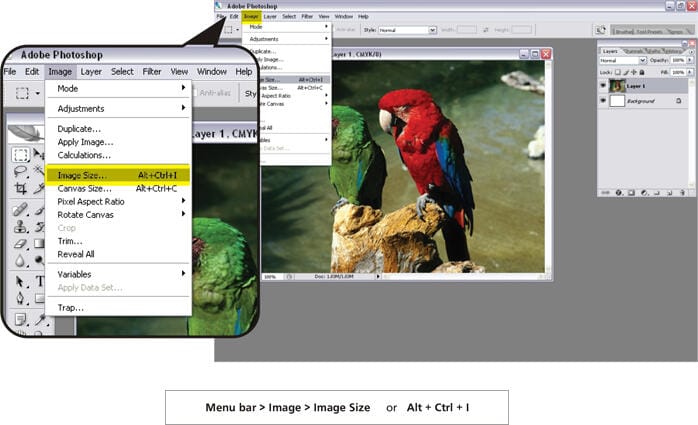Select the Rectangular Marquee tool in toolbox
Image resolution: width=698 pixels, height=425 pixels.
pyautogui.click(x=20, y=155)
